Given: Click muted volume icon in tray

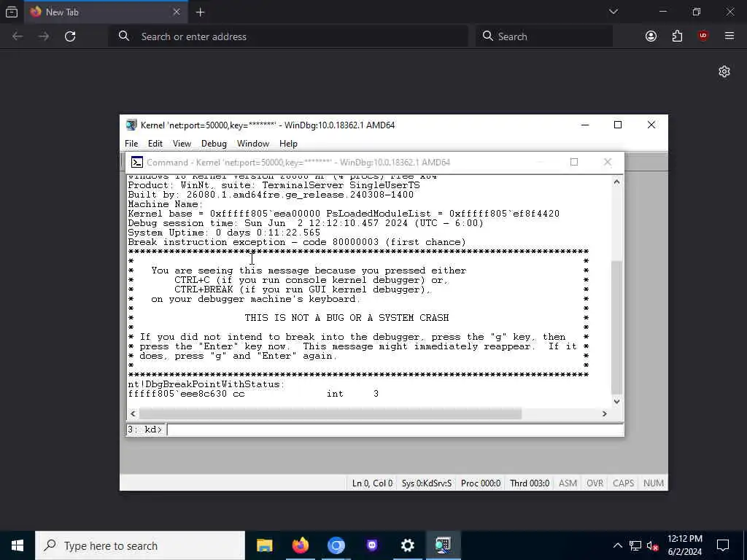Looking at the screenshot, I should (652, 545).
